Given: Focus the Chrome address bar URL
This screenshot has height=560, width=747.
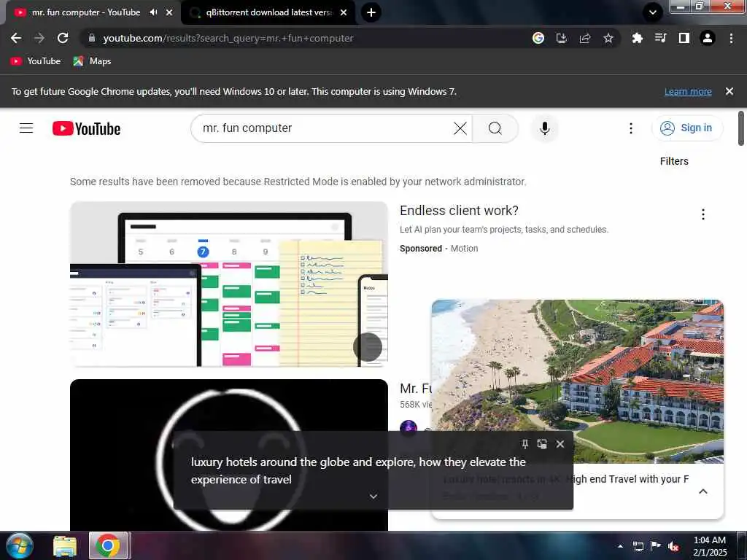Looking at the screenshot, I should click(x=228, y=38).
